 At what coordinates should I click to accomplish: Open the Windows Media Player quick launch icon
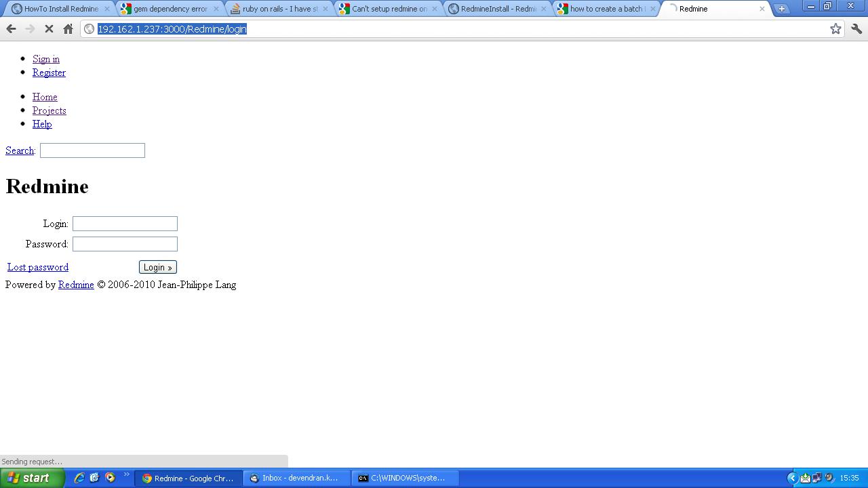point(110,478)
